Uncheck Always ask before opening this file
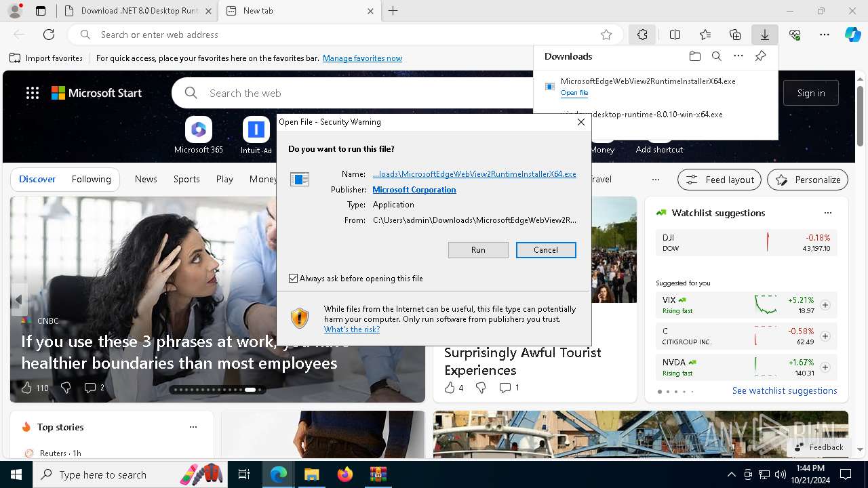This screenshot has width=868, height=488. pyautogui.click(x=294, y=279)
